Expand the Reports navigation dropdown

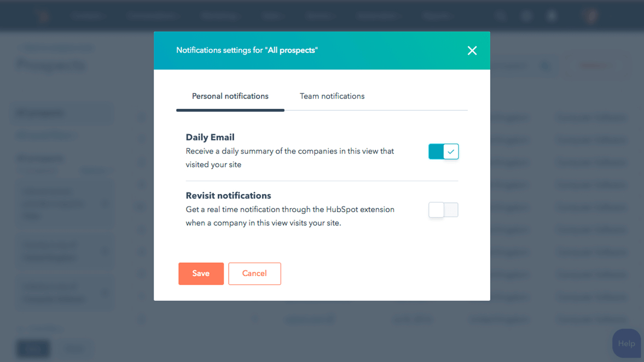point(438,16)
